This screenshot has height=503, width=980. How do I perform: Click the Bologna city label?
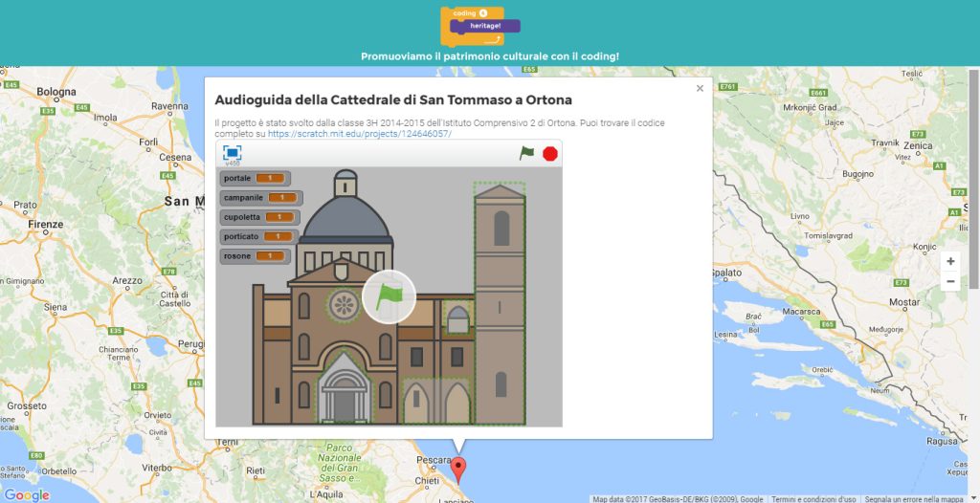point(56,92)
